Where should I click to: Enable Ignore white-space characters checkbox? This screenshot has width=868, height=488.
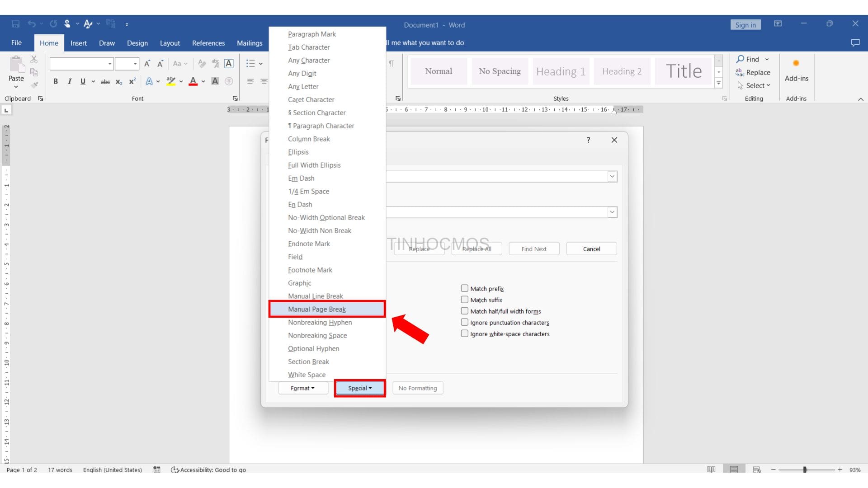coord(464,333)
